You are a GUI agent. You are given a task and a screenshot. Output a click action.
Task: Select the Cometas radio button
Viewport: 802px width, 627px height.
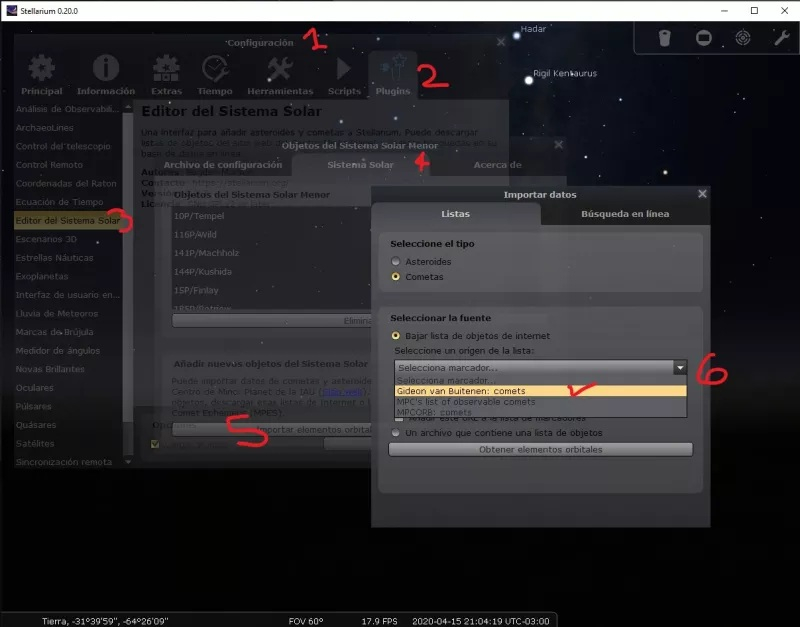pyautogui.click(x=395, y=277)
